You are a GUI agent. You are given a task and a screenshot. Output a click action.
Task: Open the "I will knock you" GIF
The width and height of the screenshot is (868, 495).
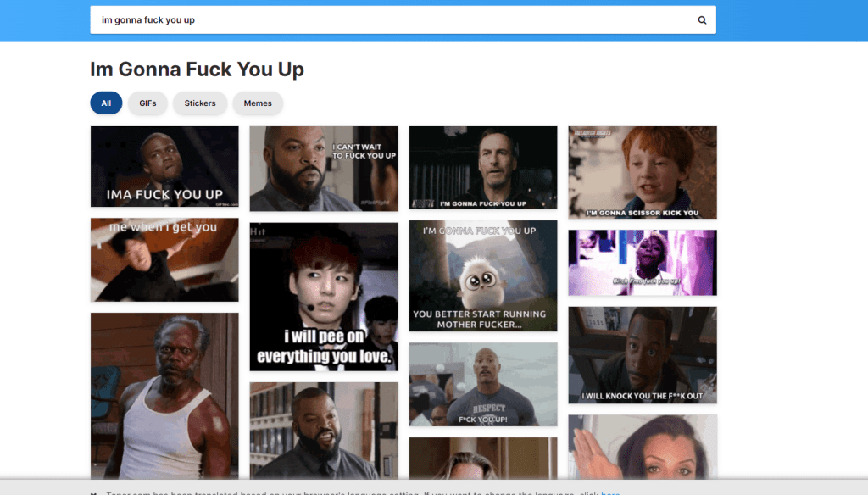[643, 355]
